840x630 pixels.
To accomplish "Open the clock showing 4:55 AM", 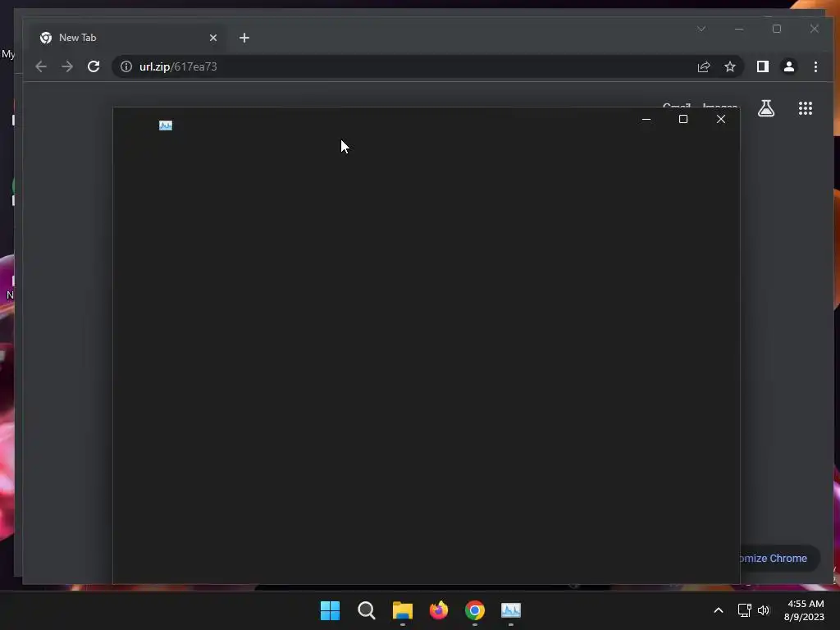I will pyautogui.click(x=805, y=610).
